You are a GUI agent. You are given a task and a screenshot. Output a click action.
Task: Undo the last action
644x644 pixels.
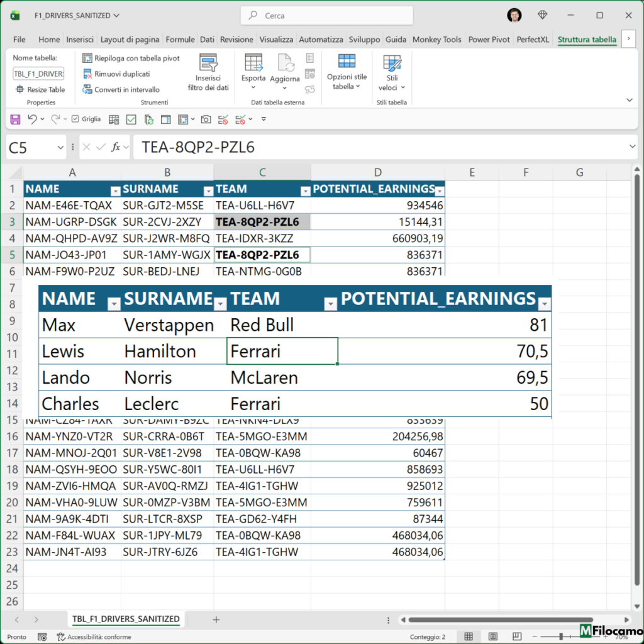point(32,119)
